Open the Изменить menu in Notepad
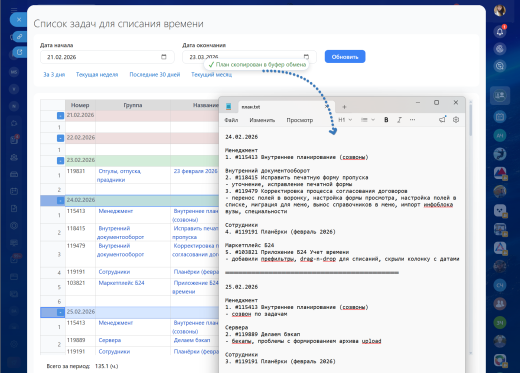Viewport: 520px width, 373px height. [x=262, y=120]
